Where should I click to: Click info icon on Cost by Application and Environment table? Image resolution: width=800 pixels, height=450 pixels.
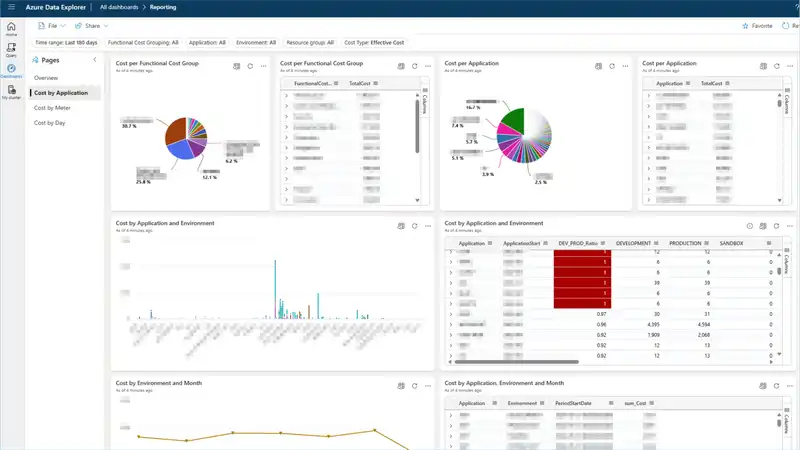click(750, 226)
